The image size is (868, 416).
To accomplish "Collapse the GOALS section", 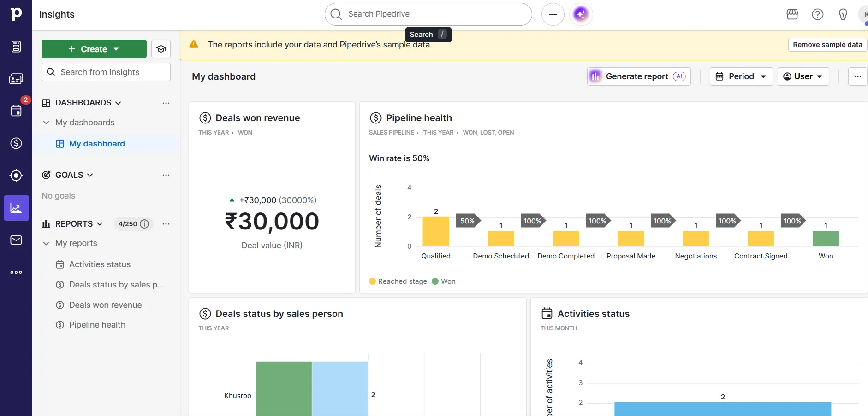I will 90,175.
